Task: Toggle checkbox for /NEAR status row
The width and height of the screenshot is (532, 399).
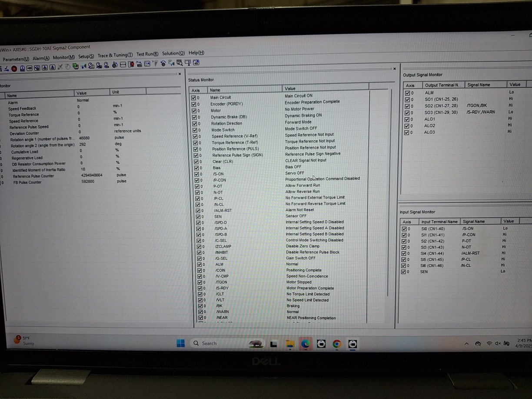Action: point(200,318)
